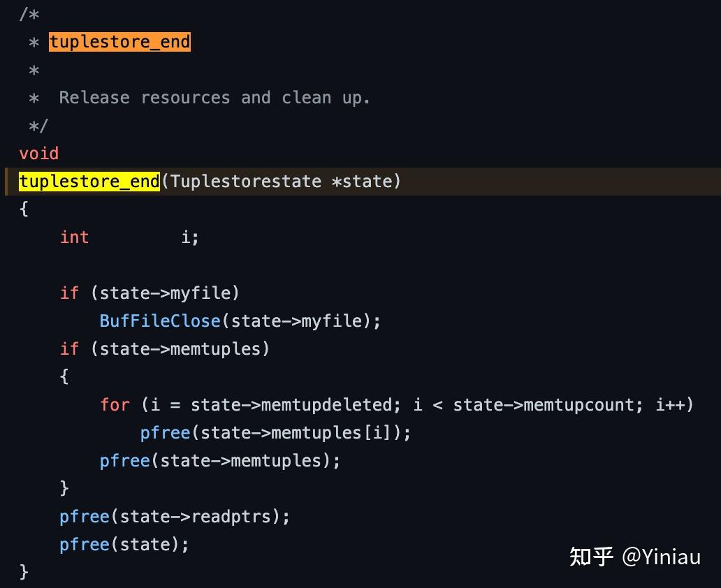The image size is (721, 588).
Task: Click the orange highlighted tuplestore_end comment
Action: [x=119, y=42]
